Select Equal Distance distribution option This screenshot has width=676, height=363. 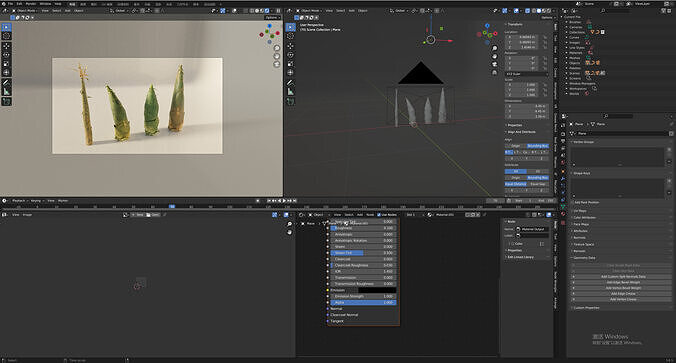pyautogui.click(x=516, y=184)
